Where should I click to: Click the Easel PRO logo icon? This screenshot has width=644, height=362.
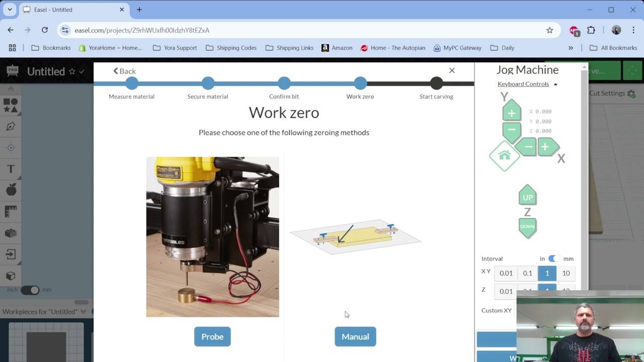click(x=12, y=71)
